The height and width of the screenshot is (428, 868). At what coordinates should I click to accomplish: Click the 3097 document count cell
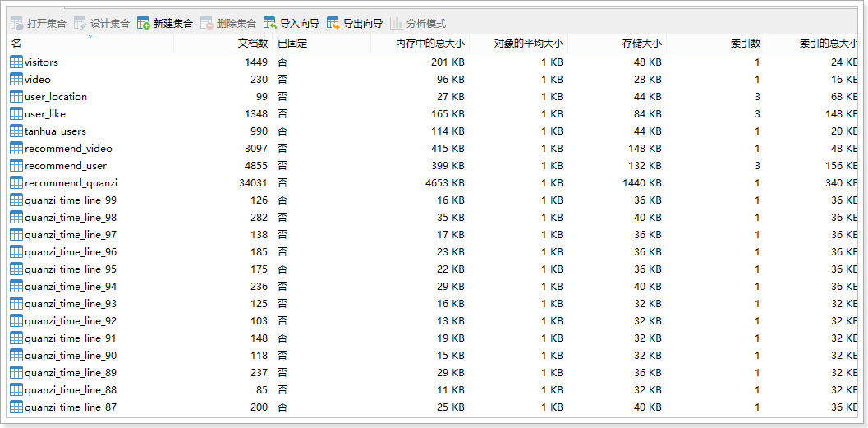[x=256, y=149]
